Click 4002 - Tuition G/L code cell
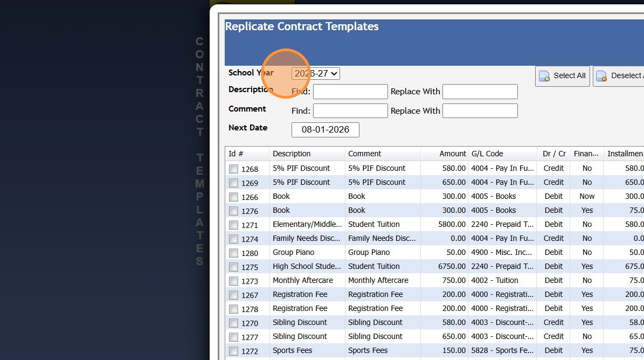The width and height of the screenshot is (644, 360). coord(503,280)
